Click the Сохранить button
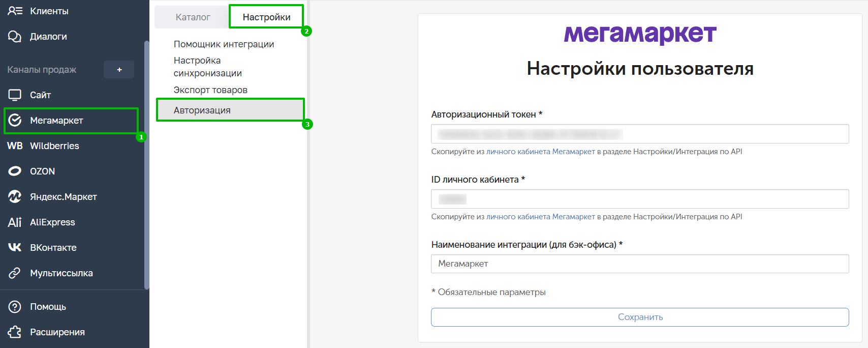 point(640,317)
